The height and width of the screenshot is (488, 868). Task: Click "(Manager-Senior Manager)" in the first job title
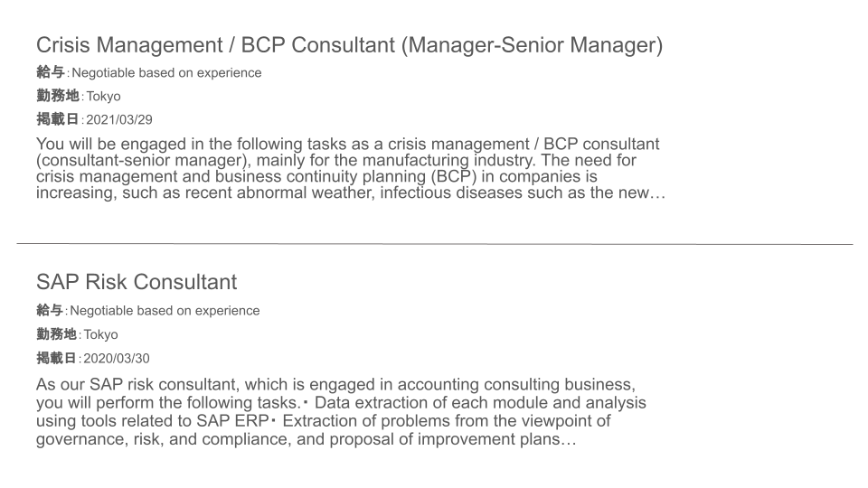532,45
